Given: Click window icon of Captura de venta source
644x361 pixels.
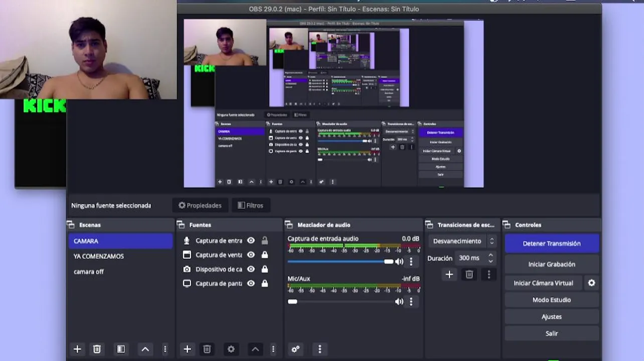Looking at the screenshot, I should [x=187, y=255].
